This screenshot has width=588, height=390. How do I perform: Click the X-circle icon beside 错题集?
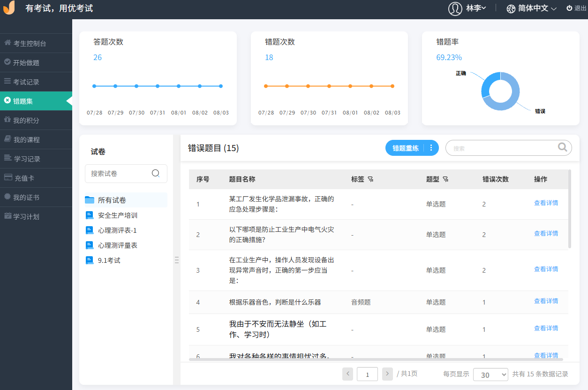8,100
